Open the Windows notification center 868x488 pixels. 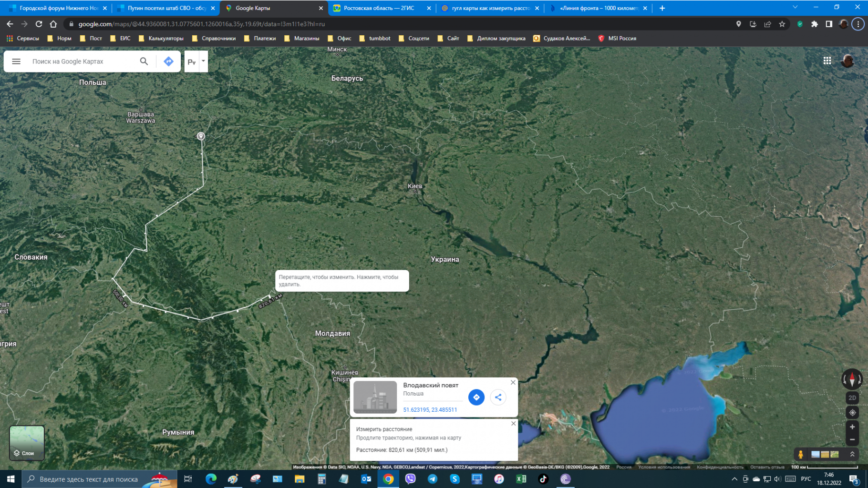click(854, 479)
